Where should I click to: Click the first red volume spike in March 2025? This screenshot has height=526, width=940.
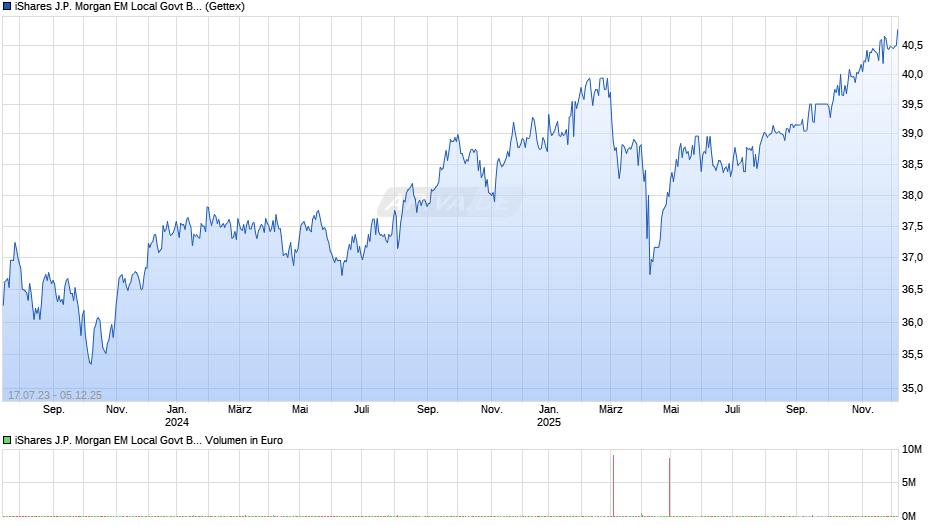[x=613, y=486]
